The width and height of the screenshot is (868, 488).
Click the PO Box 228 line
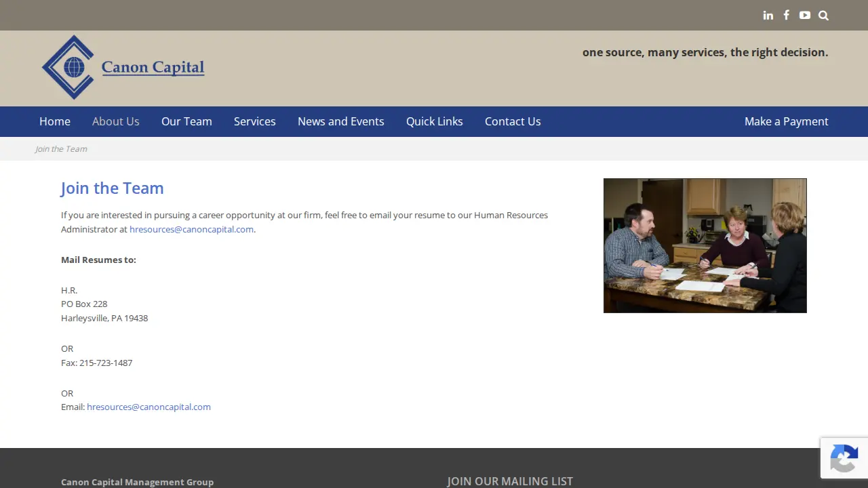[x=84, y=304]
